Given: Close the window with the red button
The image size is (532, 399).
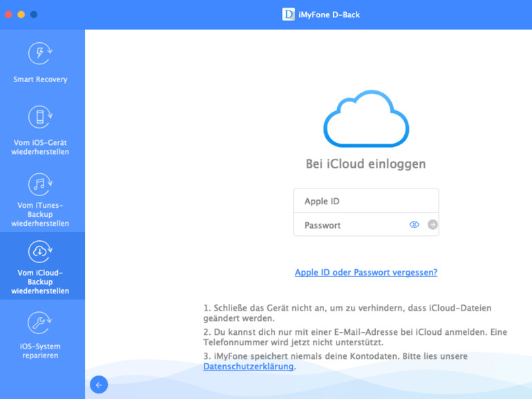Looking at the screenshot, I should [x=8, y=14].
